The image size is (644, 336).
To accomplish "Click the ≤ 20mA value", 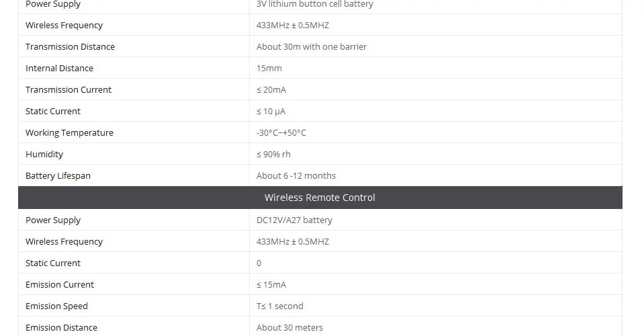I will point(271,89).
